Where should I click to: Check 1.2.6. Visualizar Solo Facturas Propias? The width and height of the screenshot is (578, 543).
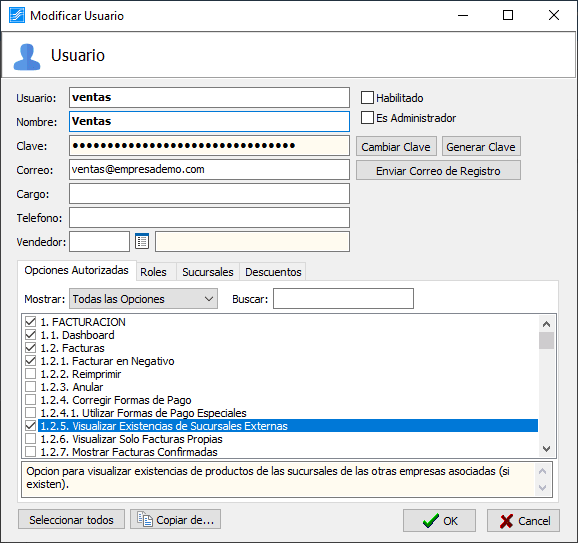(x=31, y=439)
